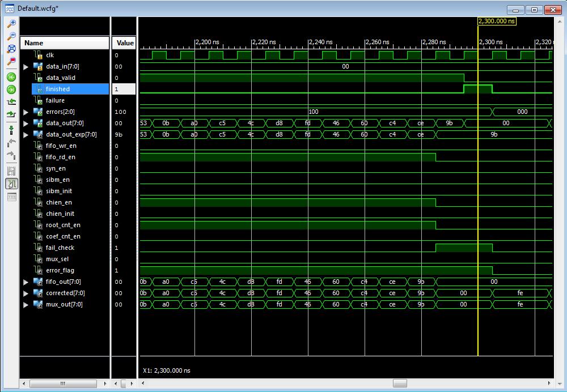The width and height of the screenshot is (567, 392).
Task: Select the fail_check signal
Action: (x=60, y=248)
